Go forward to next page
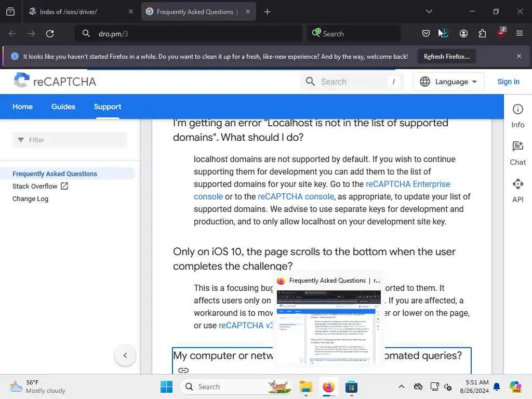532x399 pixels. click(31, 34)
